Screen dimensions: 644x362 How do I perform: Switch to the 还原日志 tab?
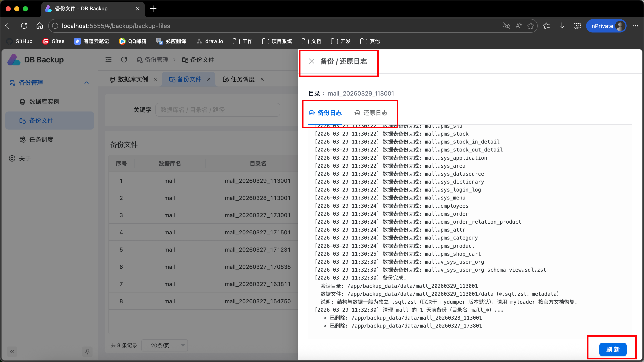(370, 113)
